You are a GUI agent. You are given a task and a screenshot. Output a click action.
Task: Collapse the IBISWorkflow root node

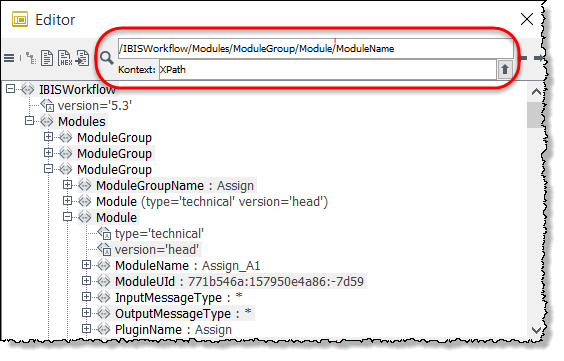(x=10, y=89)
